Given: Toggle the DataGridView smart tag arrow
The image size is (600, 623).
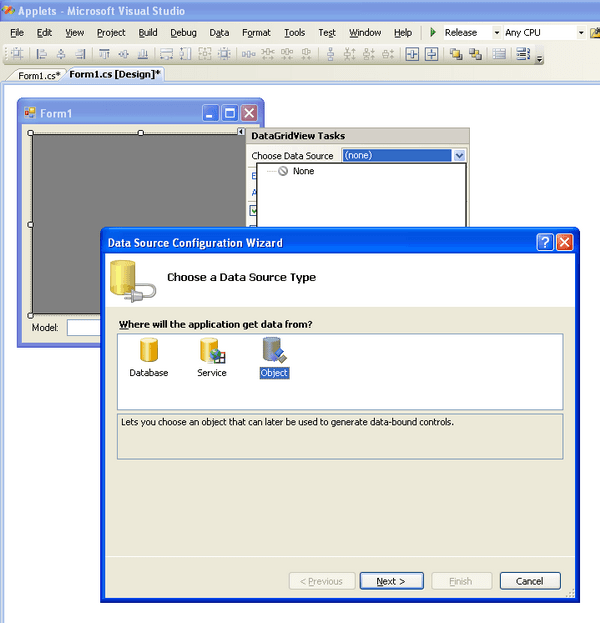Looking at the screenshot, I should [241, 132].
